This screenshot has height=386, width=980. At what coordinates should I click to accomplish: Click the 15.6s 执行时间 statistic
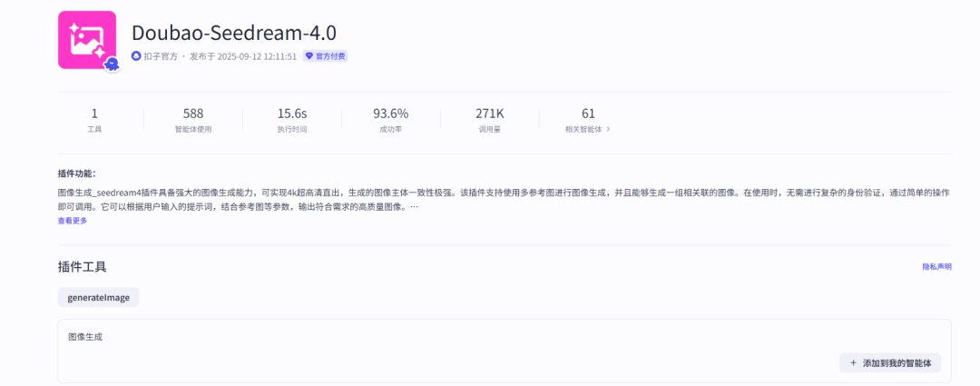(x=292, y=121)
